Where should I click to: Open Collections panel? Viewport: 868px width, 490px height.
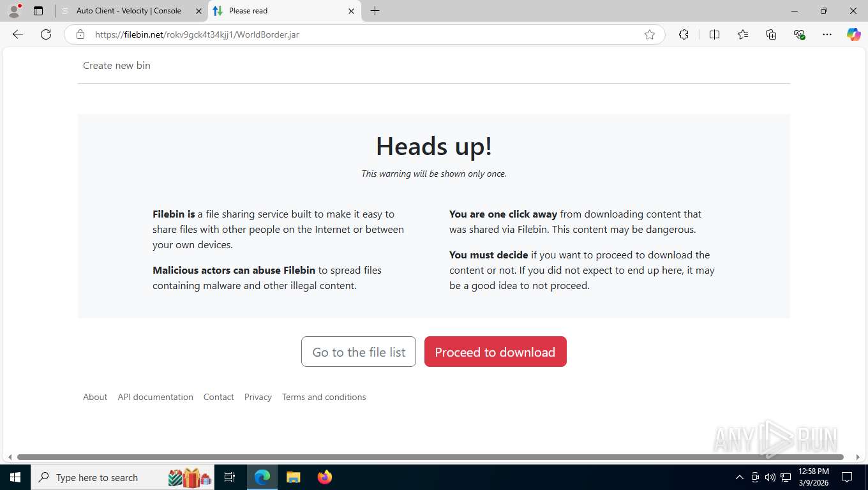point(771,34)
